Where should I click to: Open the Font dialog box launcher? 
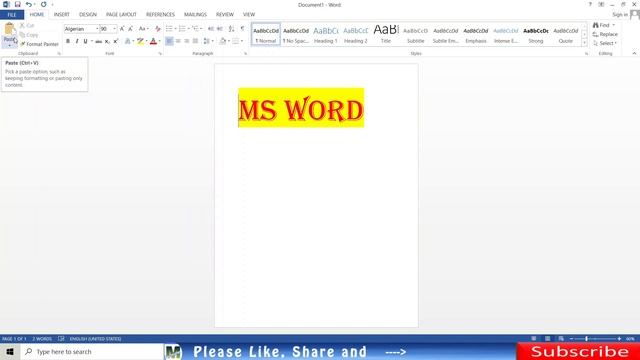click(x=160, y=53)
